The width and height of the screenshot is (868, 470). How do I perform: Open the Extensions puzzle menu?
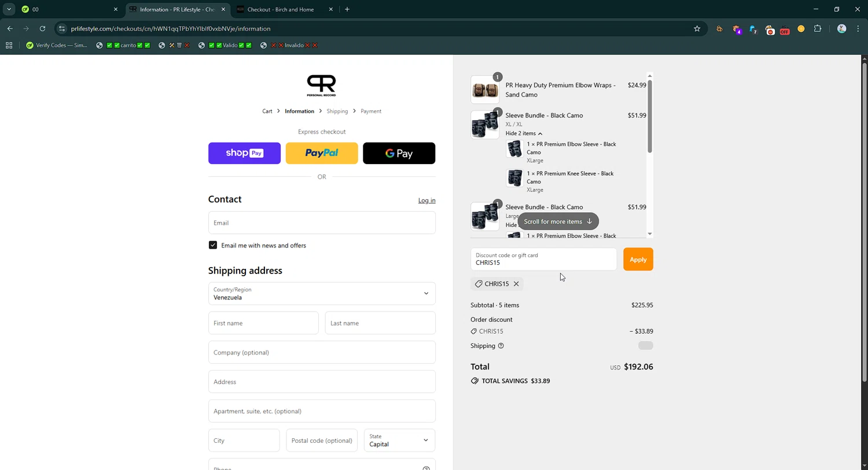click(818, 28)
